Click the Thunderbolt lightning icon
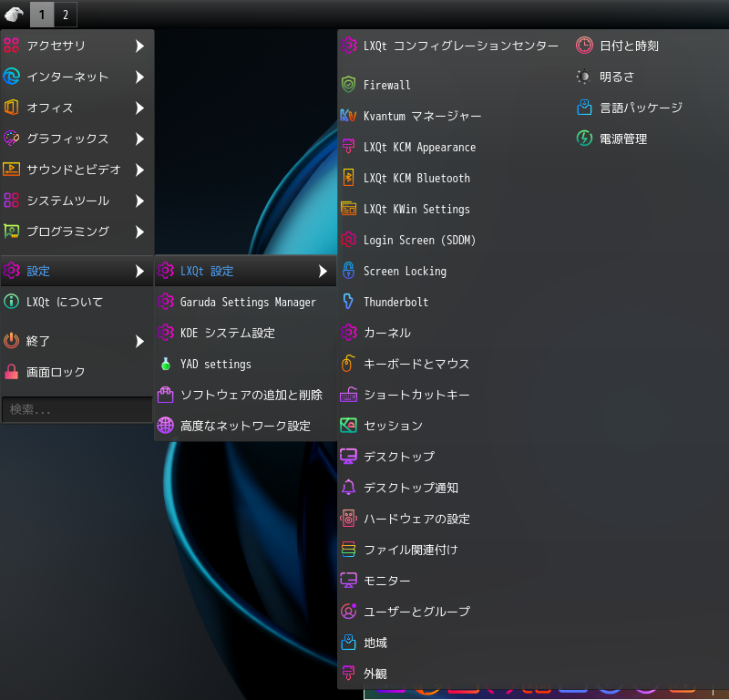The width and height of the screenshot is (729, 700). click(348, 302)
